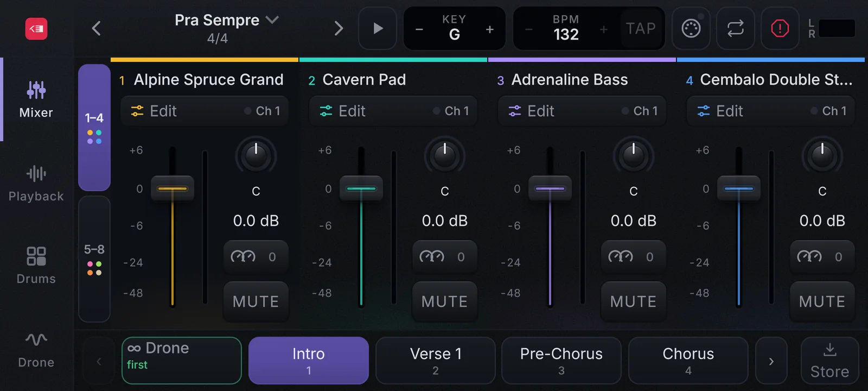Screen dimensions: 868x391
Task: Mute the Cembalo Double channel
Action: 822,301
